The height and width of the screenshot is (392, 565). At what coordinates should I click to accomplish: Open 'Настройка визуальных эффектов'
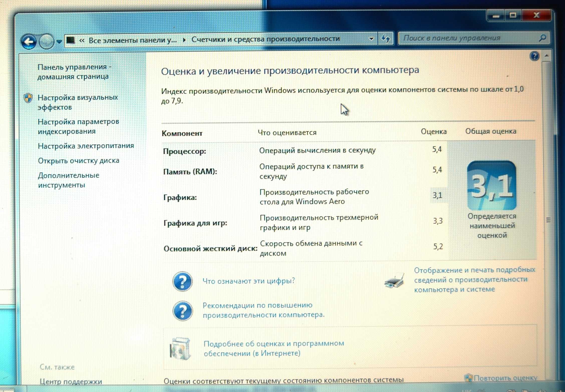(x=78, y=102)
